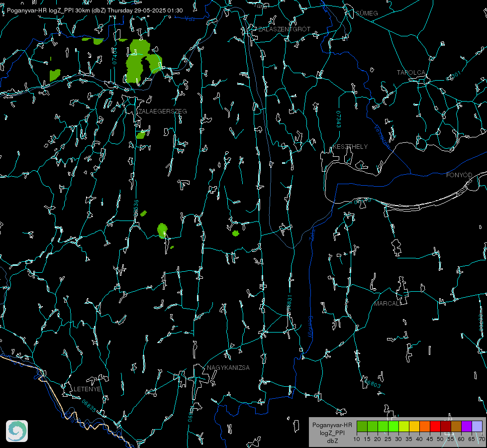This screenshot has width=487, height=448.
Task: Click the Poganyvar-HR legend title text
Action: tap(332, 425)
